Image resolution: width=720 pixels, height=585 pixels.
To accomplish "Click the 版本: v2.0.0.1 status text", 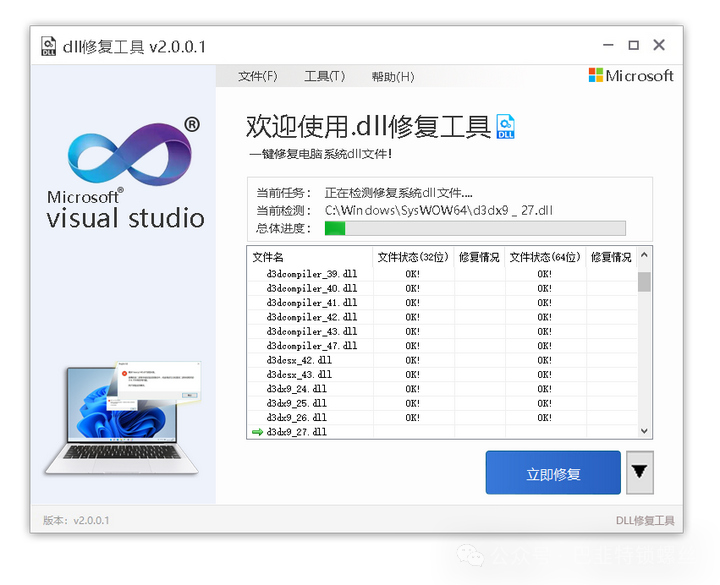I will pos(76,520).
